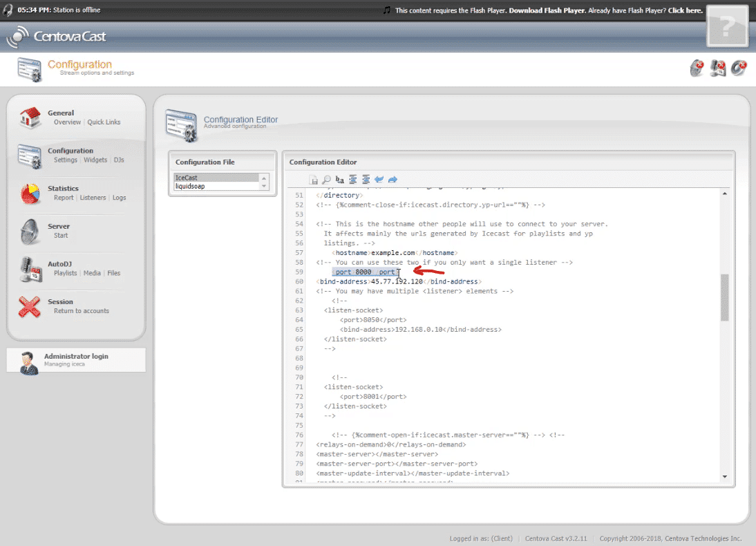Open Widgets under Configuration
The image size is (756, 546).
(95, 160)
